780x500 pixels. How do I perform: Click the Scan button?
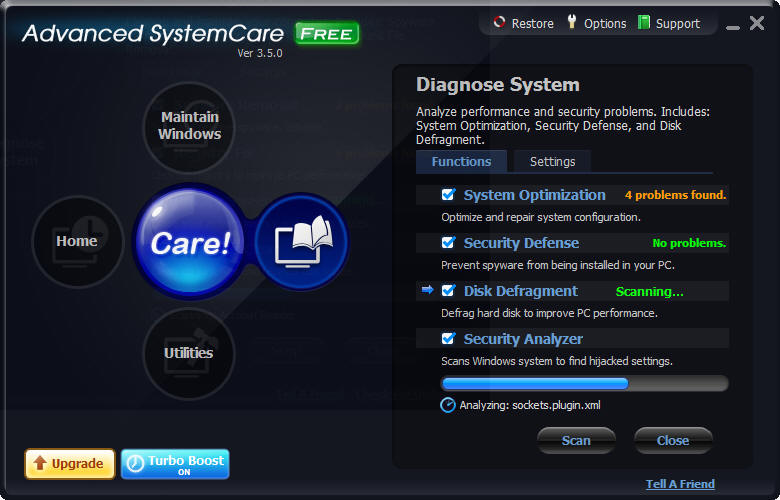point(576,440)
